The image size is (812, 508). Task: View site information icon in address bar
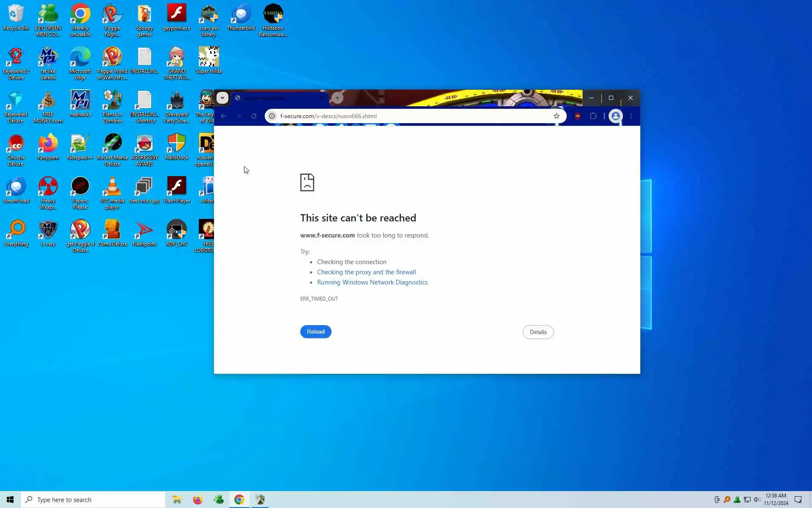click(x=272, y=116)
